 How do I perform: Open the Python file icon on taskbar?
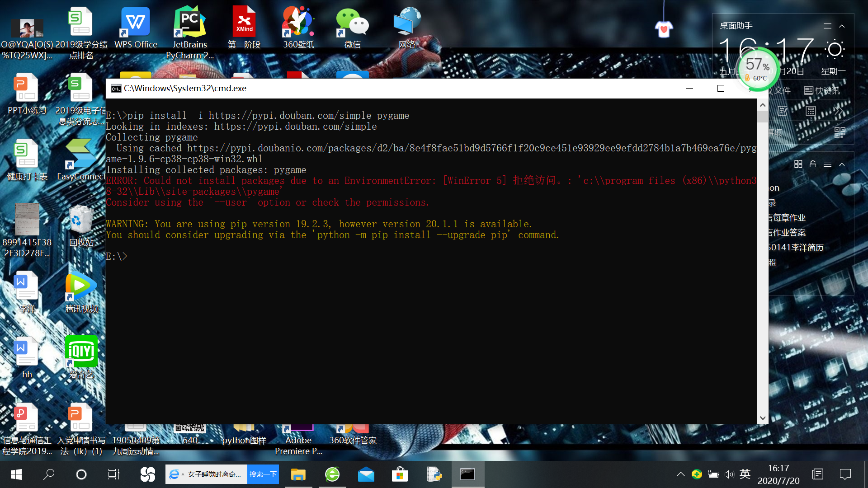point(434,474)
